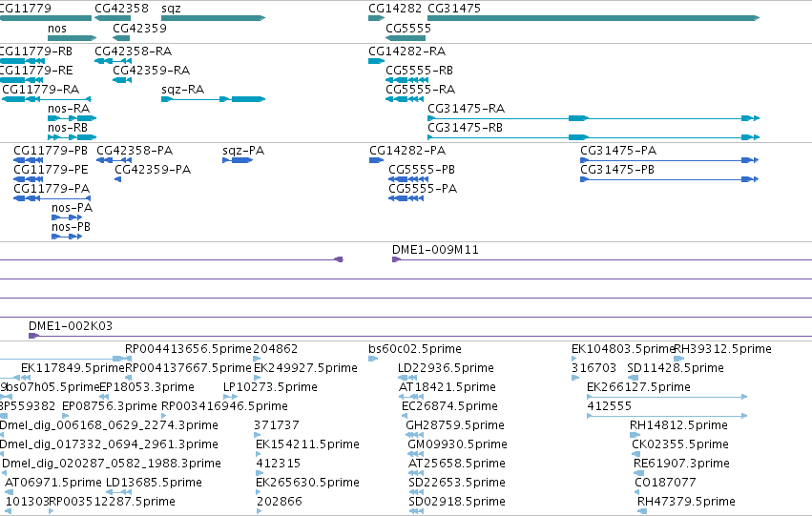The height and width of the screenshot is (516, 812).
Task: Select the sqz-RA transcript glyph
Action: (x=214, y=99)
